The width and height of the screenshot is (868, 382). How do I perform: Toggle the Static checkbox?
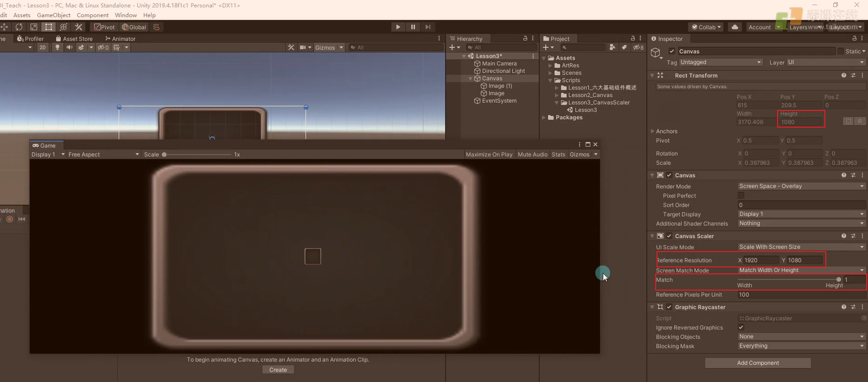840,51
